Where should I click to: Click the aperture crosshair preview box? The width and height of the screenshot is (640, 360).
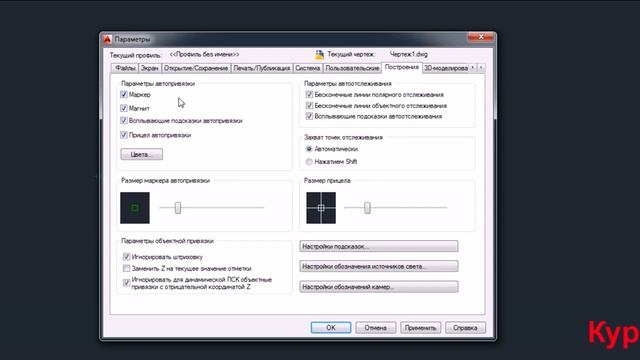[x=321, y=208]
